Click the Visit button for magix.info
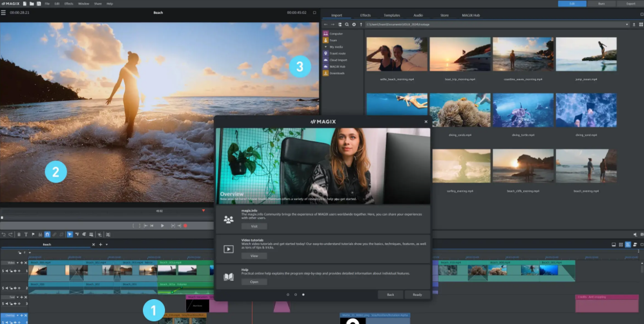This screenshot has height=324, width=644. pos(254,226)
